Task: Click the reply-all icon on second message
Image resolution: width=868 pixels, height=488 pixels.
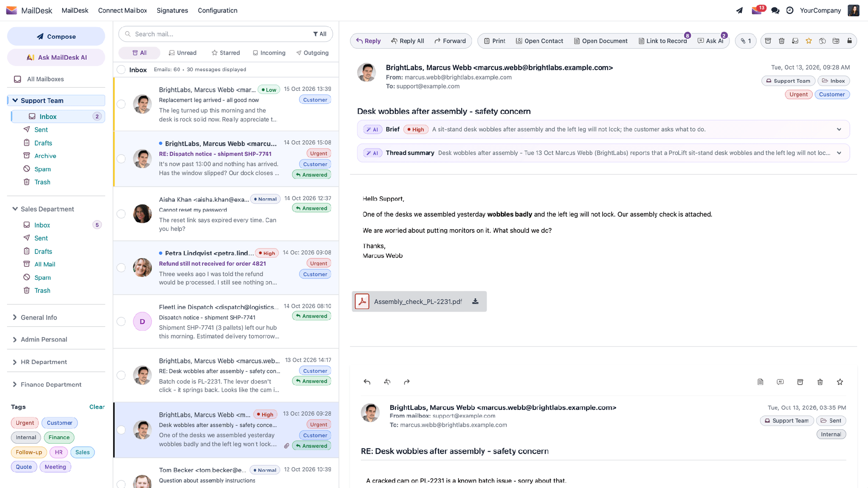Action: coord(387,382)
